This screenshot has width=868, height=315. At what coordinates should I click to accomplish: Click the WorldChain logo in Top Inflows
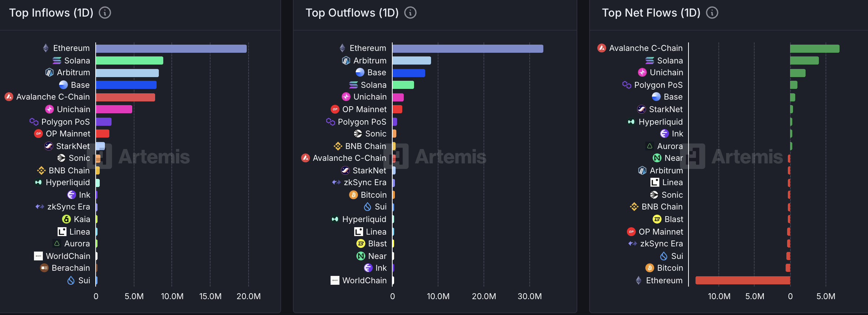tap(38, 256)
